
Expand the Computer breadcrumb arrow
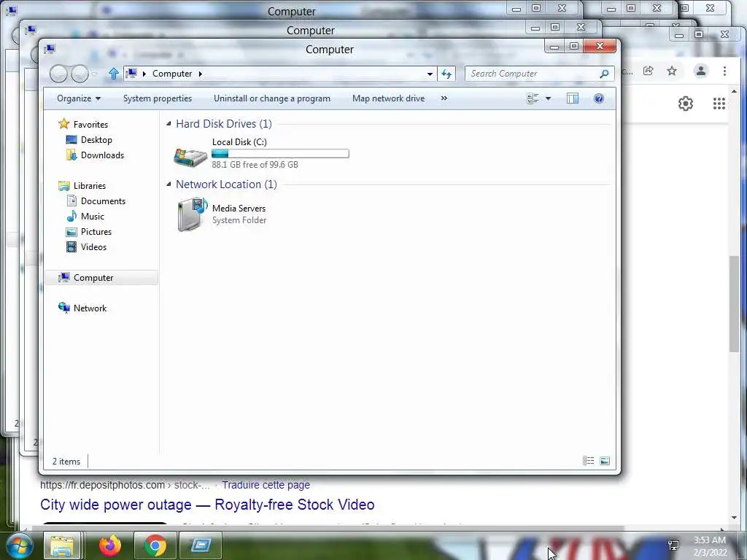(200, 74)
